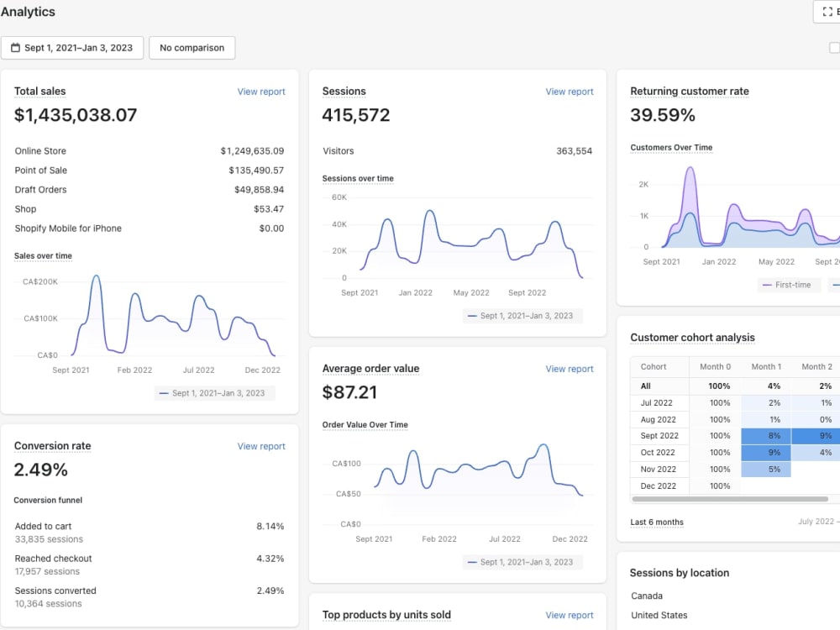
Task: Click the Sessions over time chart legend
Action: [522, 316]
